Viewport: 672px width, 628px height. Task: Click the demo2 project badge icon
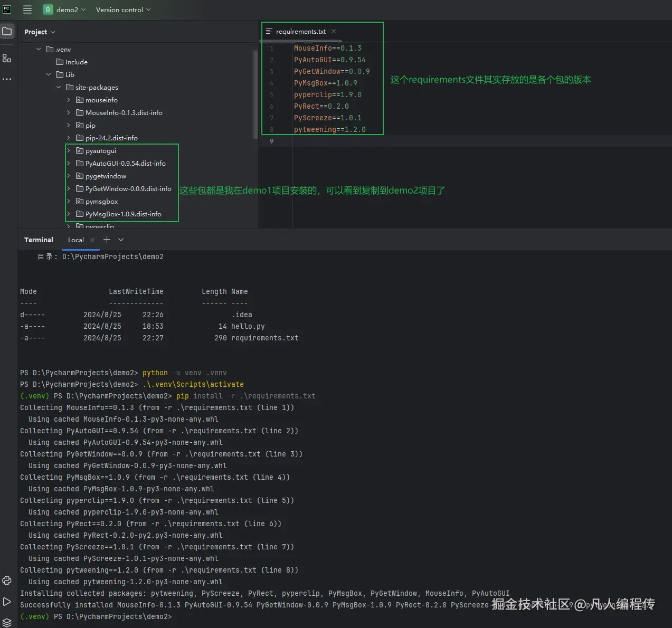click(x=48, y=9)
